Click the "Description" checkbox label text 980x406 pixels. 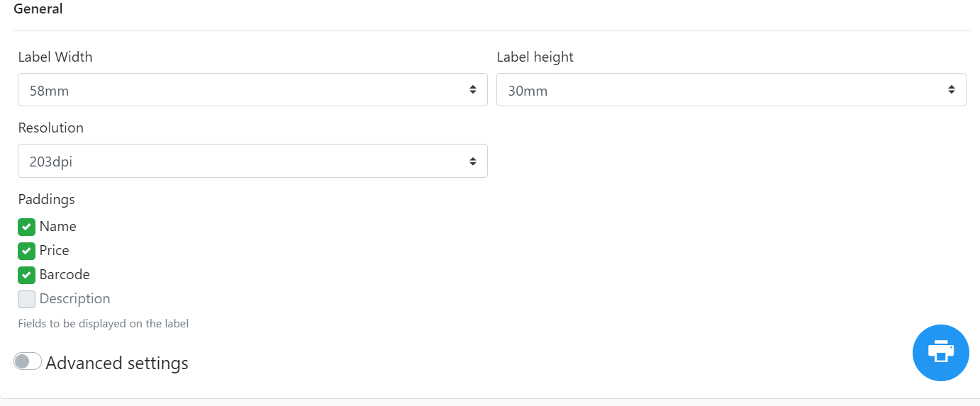pyautogui.click(x=74, y=299)
